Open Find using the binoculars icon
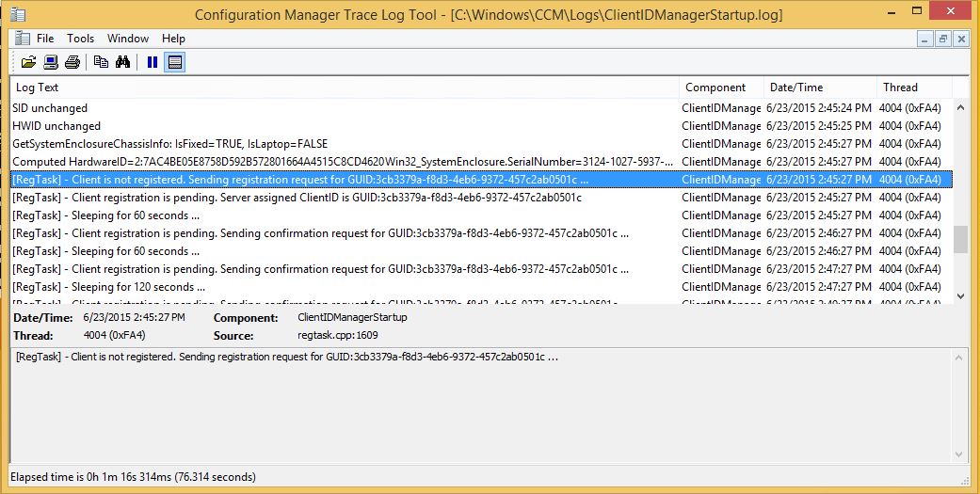Image resolution: width=980 pixels, height=494 pixels. (x=122, y=62)
